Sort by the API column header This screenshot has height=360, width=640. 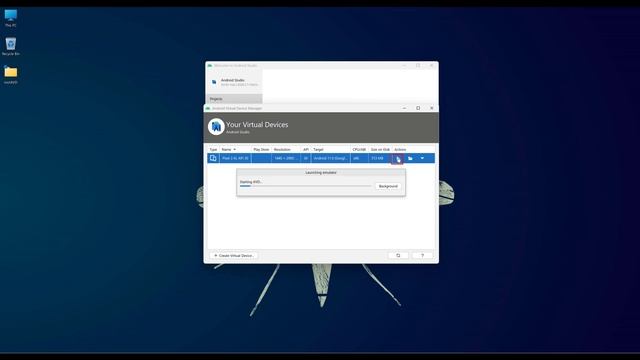pyautogui.click(x=306, y=150)
